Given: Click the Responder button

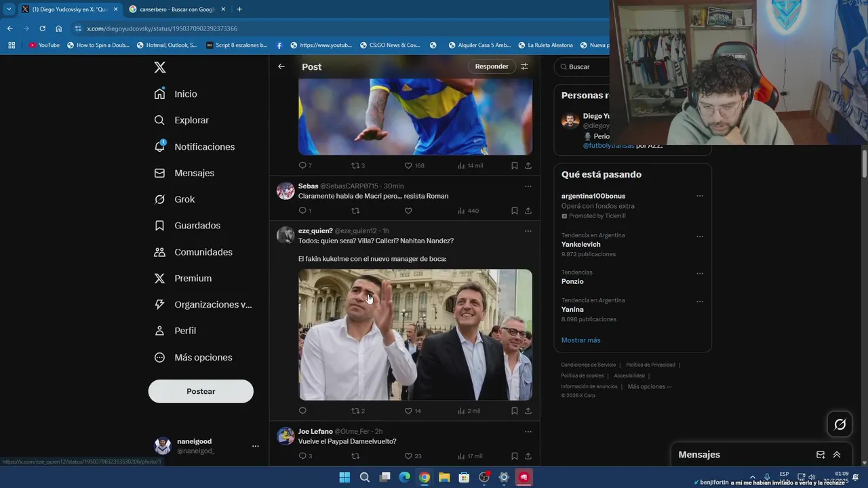Looking at the screenshot, I should [492, 66].
